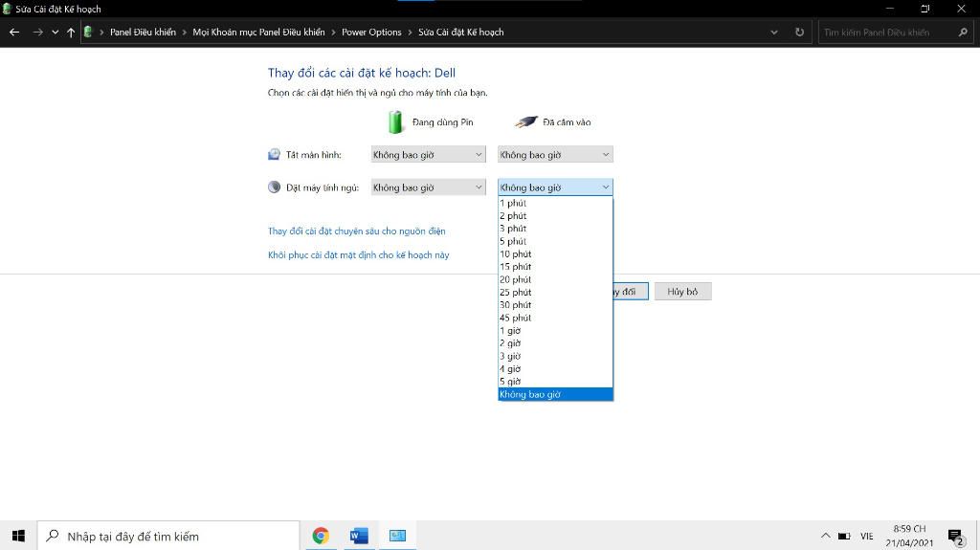The image size is (980, 550).
Task: Choose 3 giờ from the list
Action: point(555,356)
